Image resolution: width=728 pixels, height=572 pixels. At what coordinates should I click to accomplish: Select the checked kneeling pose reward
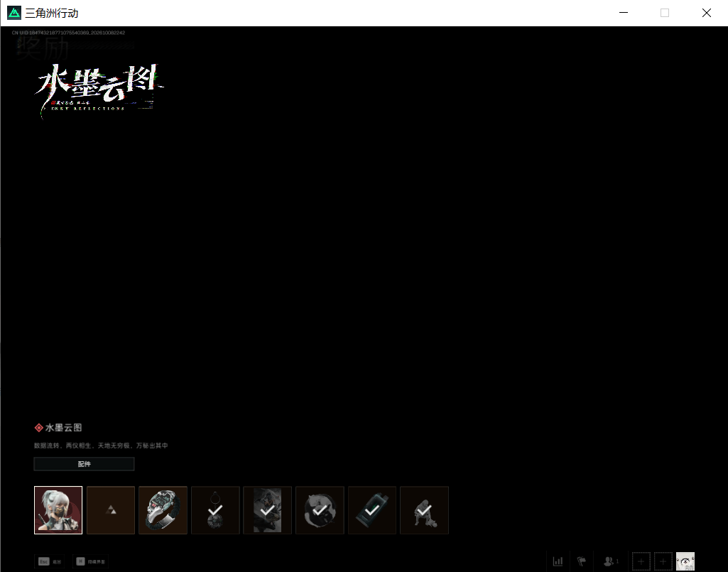424,510
